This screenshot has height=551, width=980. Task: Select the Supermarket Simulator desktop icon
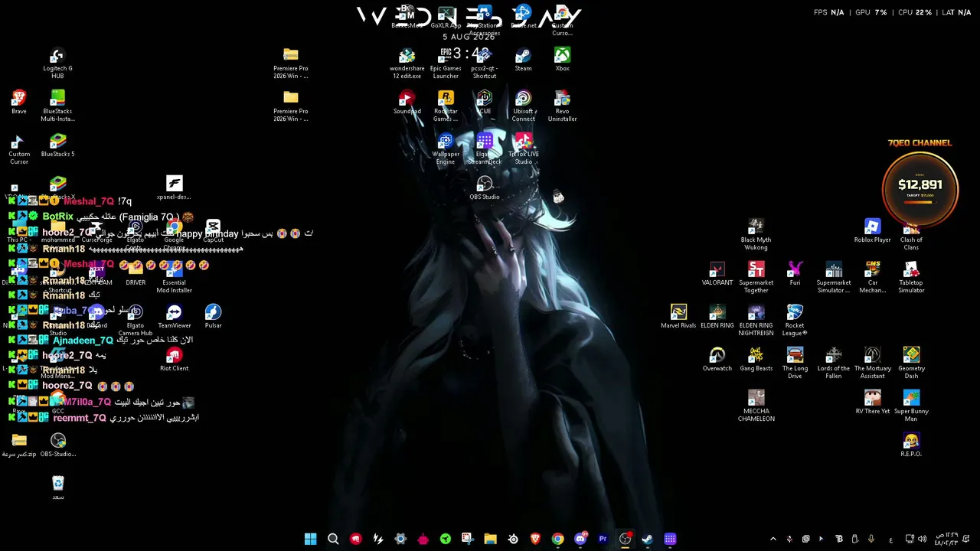coord(834,277)
